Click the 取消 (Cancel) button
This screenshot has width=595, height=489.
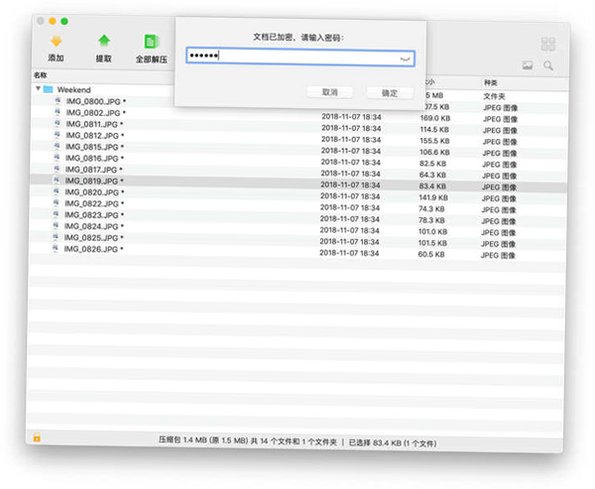tap(329, 92)
